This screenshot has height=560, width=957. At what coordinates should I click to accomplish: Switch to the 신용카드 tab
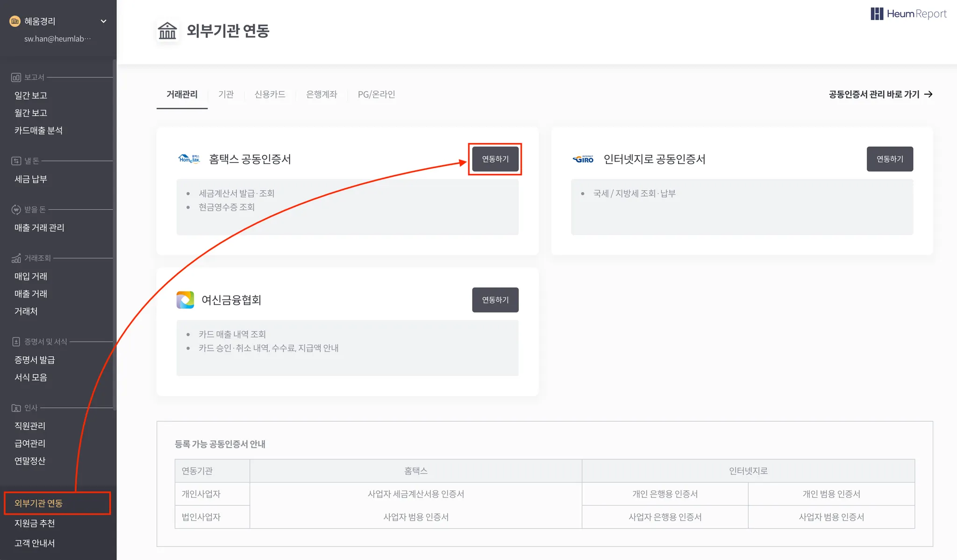click(270, 94)
